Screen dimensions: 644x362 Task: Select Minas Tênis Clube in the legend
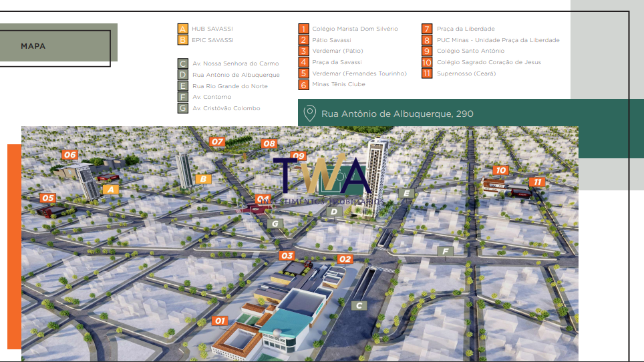[x=338, y=85]
